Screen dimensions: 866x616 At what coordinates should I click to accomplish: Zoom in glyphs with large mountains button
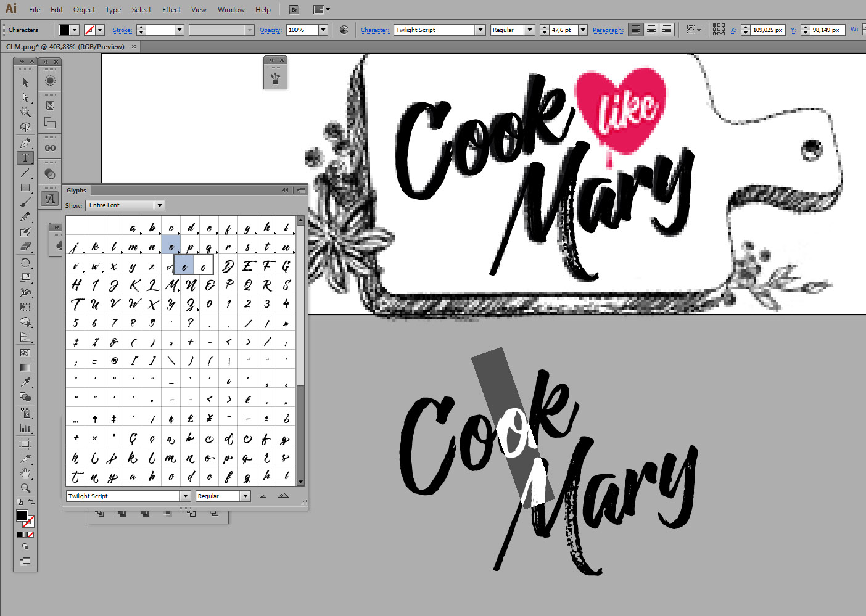pyautogui.click(x=283, y=496)
